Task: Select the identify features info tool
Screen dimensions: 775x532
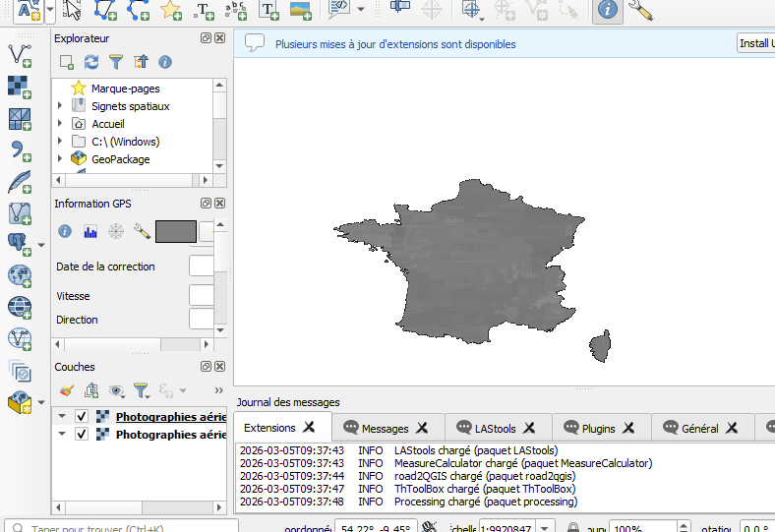Action: (x=608, y=10)
